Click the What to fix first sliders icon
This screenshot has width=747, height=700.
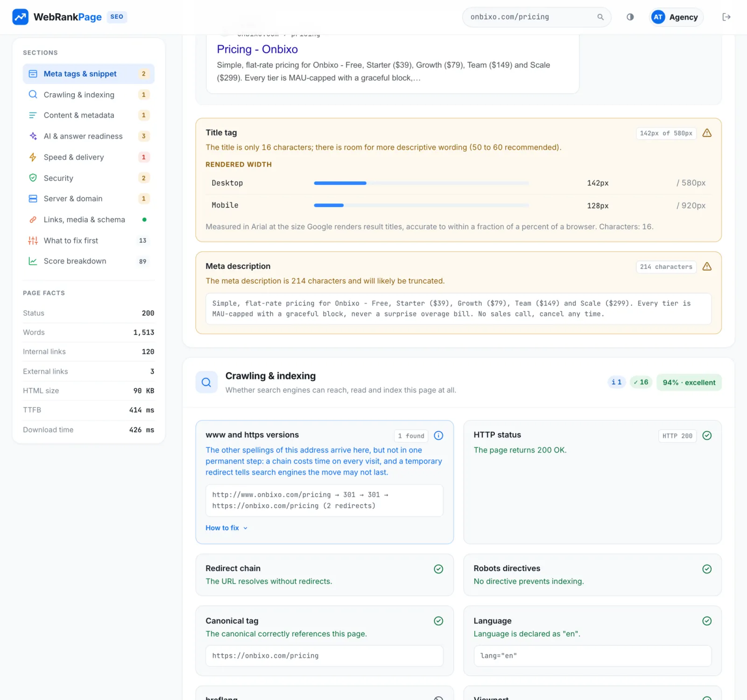33,240
